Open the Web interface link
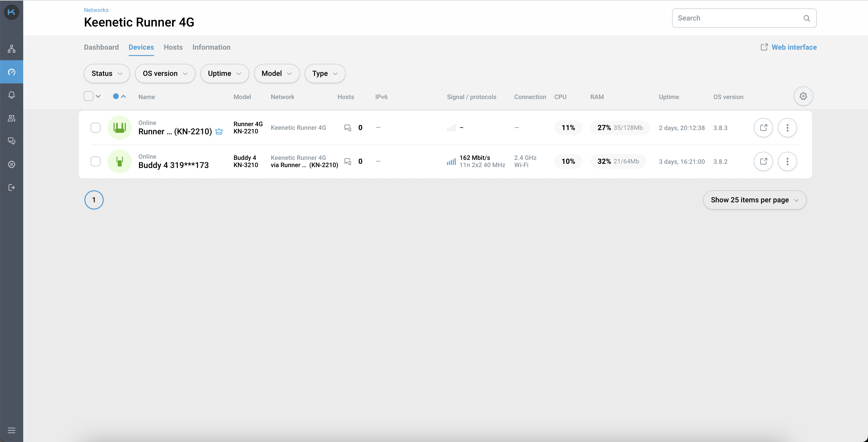This screenshot has width=868, height=442. click(x=794, y=47)
